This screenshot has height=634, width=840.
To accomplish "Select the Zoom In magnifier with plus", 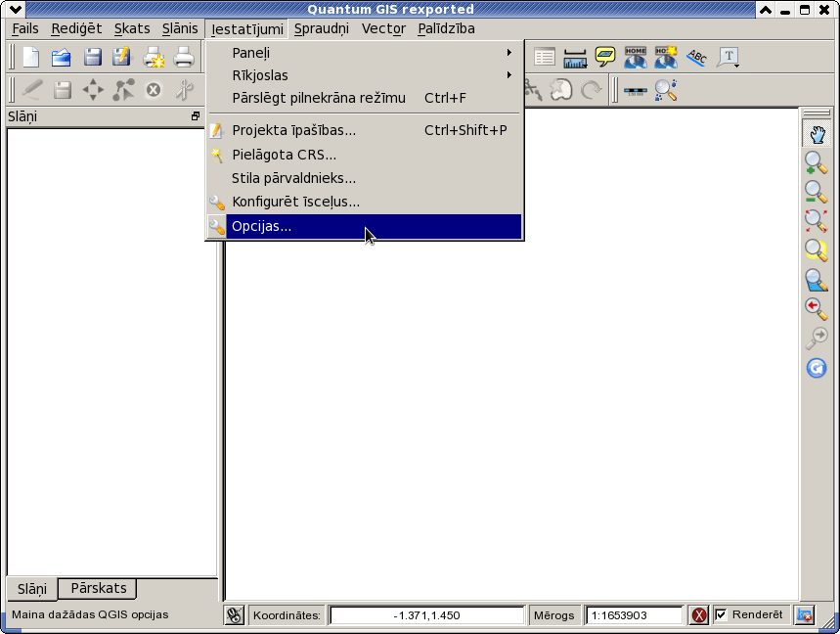I will pos(816,163).
